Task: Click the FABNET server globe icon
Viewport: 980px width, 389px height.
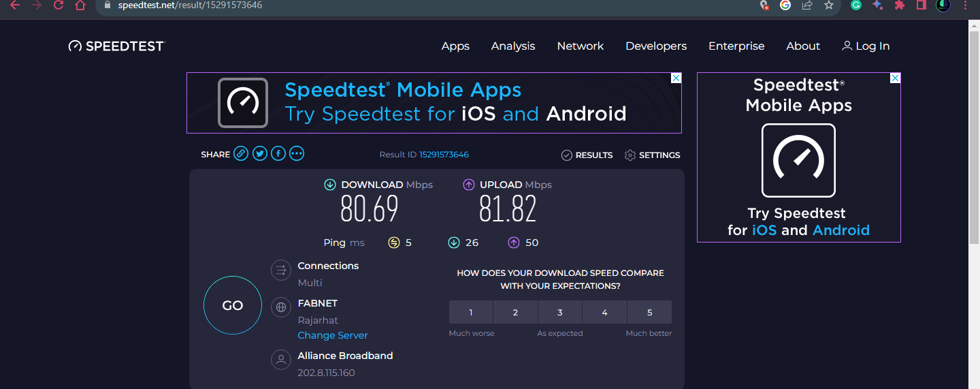Action: 281,307
